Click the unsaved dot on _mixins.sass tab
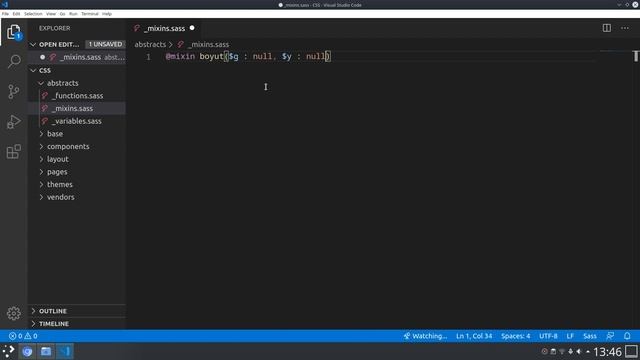640x360 pixels. point(192,28)
